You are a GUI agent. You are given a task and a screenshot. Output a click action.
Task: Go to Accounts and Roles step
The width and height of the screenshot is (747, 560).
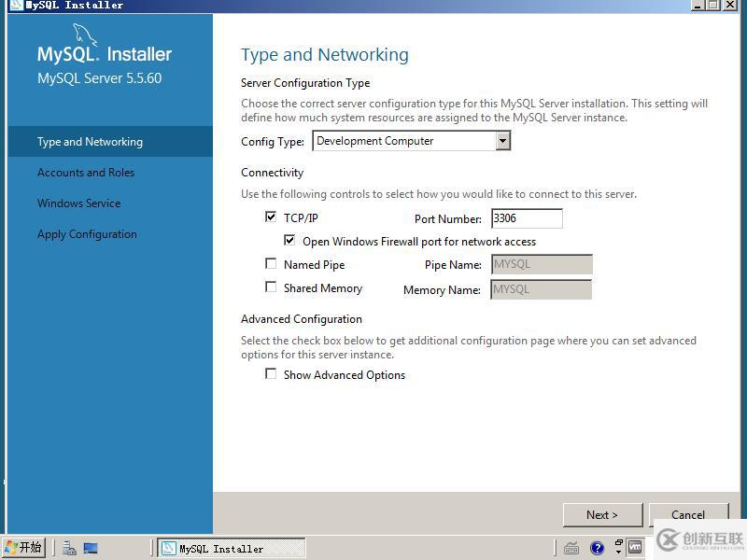point(86,173)
